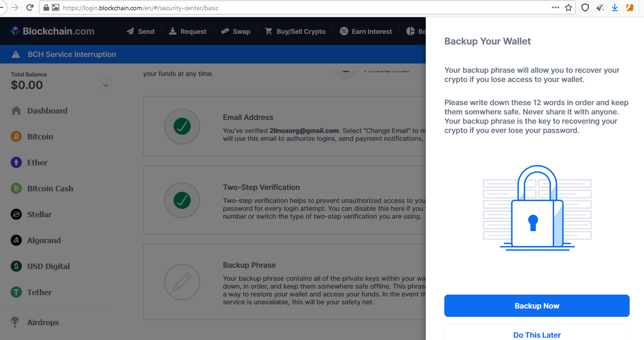Click the Dashboard home icon
644x340 pixels.
click(x=16, y=111)
